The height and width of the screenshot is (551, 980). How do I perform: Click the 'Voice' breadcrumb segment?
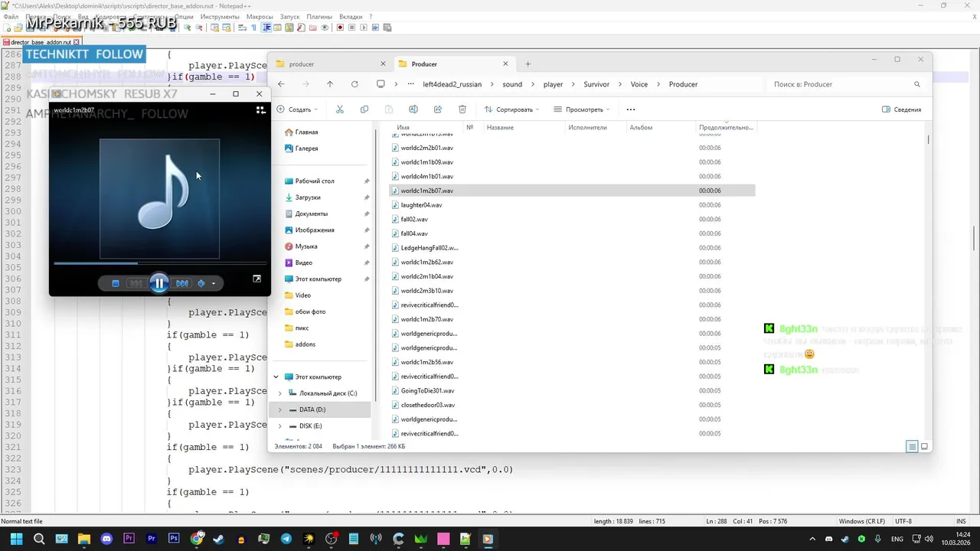click(x=639, y=84)
